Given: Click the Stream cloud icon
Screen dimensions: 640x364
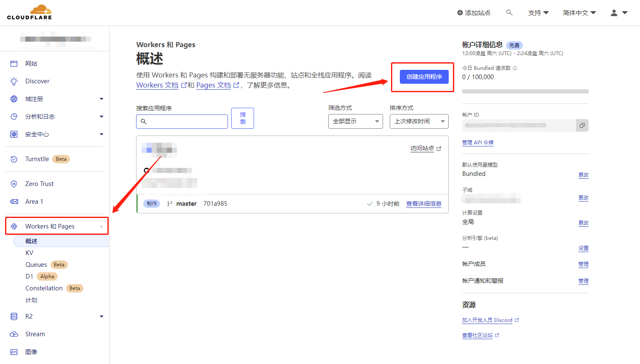Looking at the screenshot, I should [x=14, y=334].
